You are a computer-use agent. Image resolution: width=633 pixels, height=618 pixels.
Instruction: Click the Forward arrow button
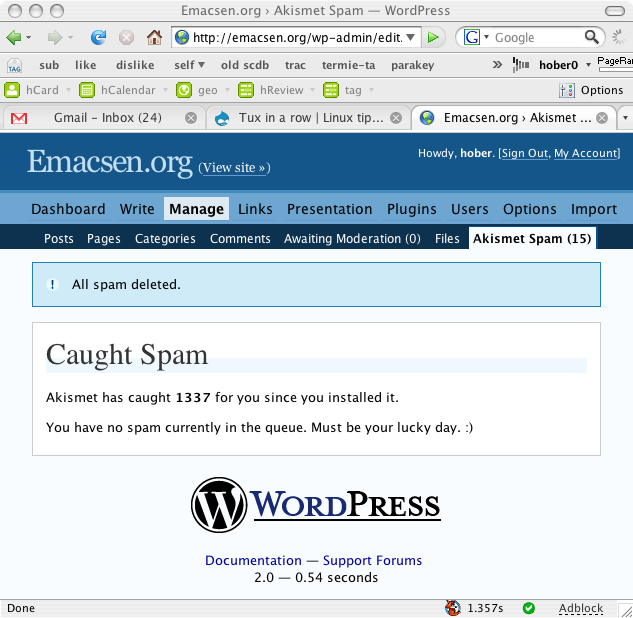click(x=54, y=38)
